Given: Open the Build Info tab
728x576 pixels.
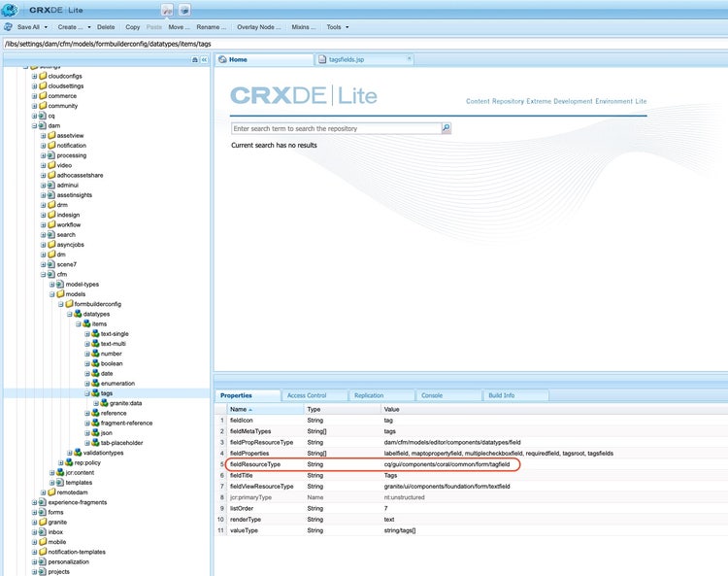Looking at the screenshot, I should (515, 395).
